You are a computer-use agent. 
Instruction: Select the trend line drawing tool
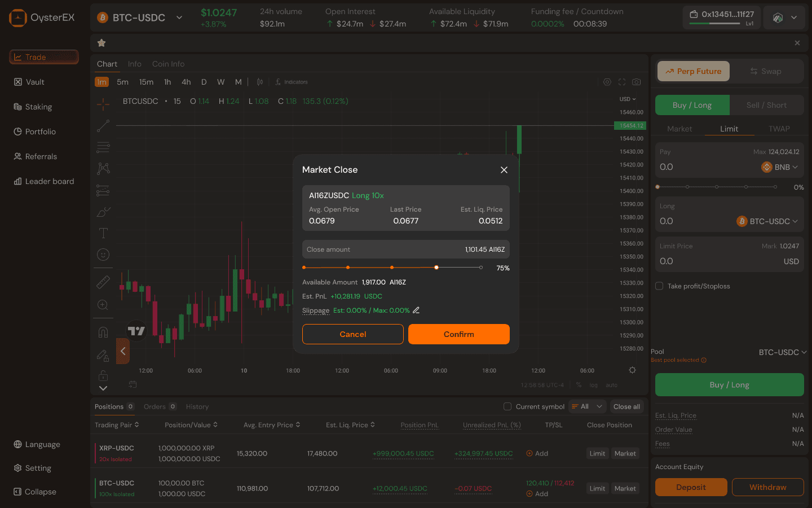103,126
